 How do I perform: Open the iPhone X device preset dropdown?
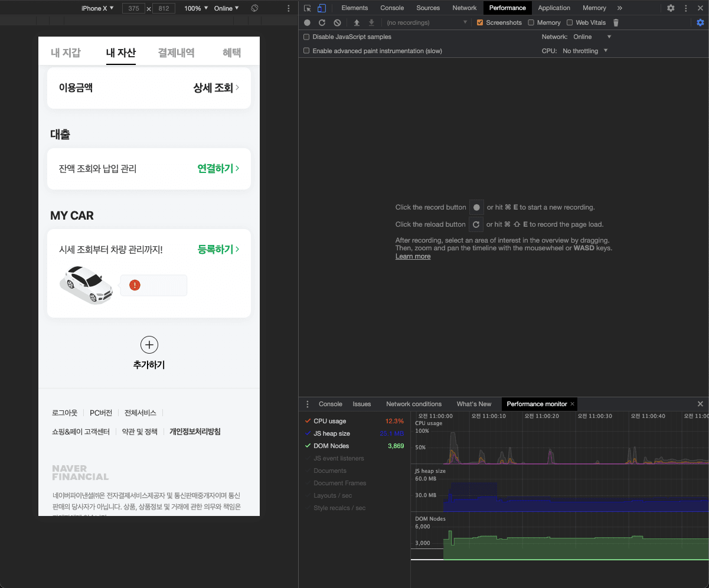click(x=97, y=8)
